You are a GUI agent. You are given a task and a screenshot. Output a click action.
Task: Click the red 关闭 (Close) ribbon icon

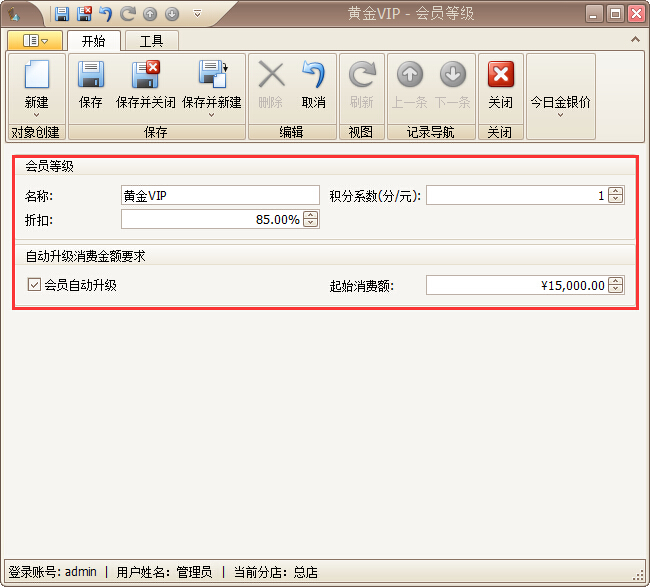click(500, 78)
